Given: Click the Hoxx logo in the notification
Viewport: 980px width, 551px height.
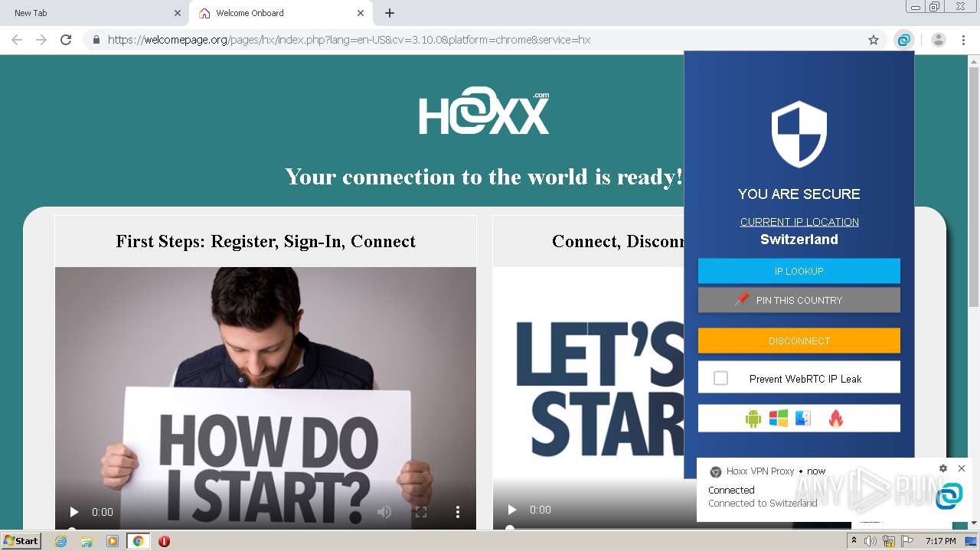Looking at the screenshot, I should tap(949, 496).
